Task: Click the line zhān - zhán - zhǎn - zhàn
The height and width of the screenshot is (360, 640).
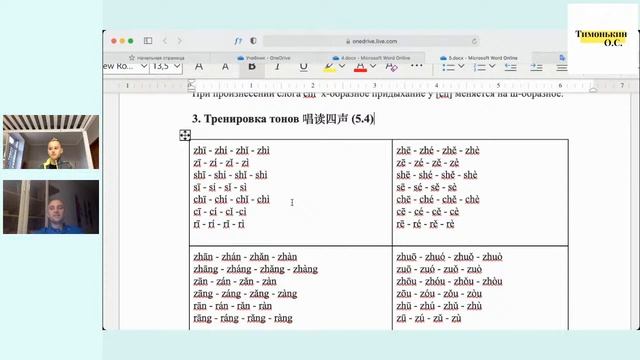Action: (x=245, y=257)
